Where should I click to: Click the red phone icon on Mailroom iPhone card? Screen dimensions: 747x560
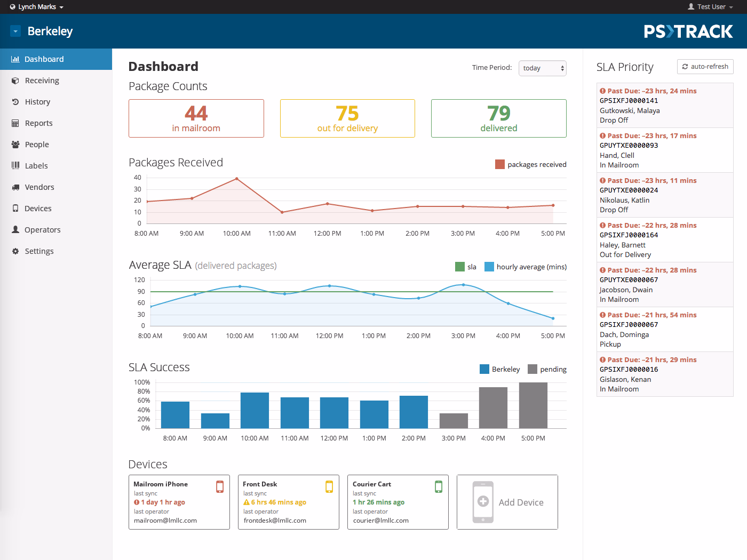(x=220, y=486)
